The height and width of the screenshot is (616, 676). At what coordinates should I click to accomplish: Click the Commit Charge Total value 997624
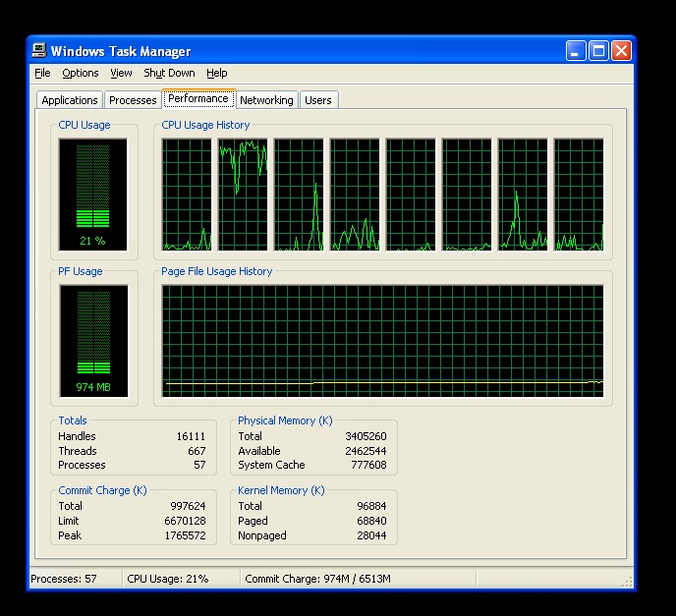tap(188, 506)
